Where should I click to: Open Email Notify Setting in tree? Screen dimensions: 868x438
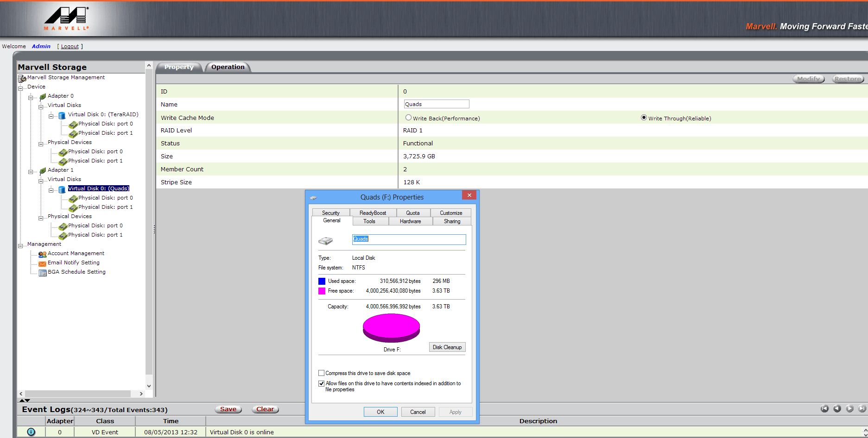pyautogui.click(x=74, y=263)
